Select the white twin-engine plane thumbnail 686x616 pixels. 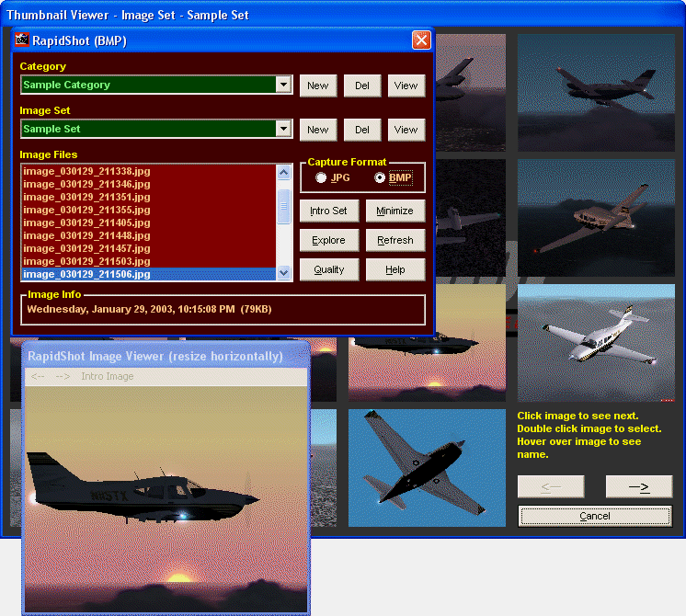click(583, 342)
